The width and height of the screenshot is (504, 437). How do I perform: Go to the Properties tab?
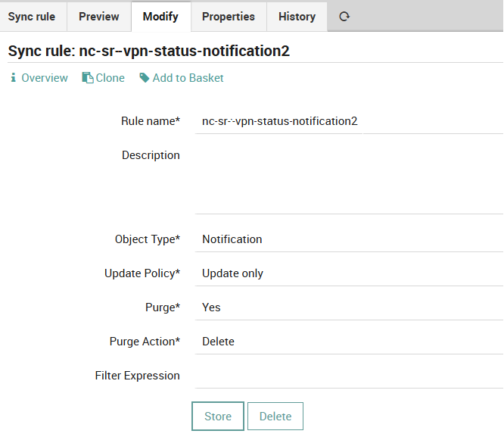[229, 16]
